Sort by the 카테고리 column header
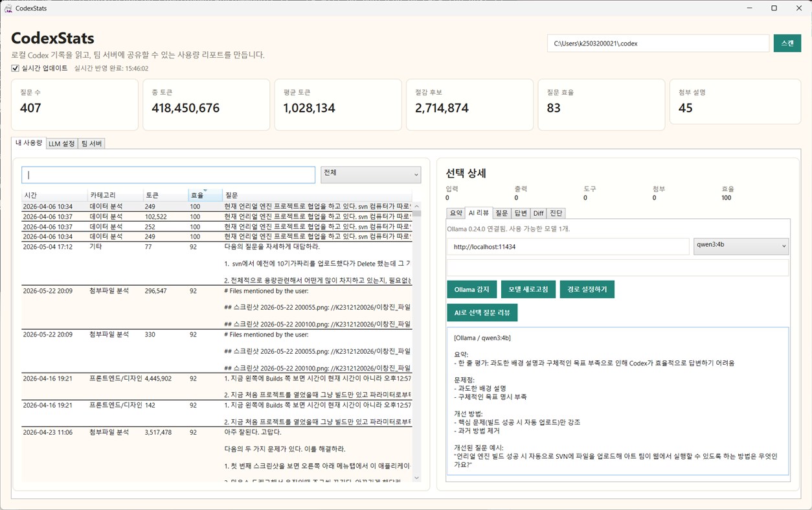Screen dimensions: 812x510 click(115, 195)
